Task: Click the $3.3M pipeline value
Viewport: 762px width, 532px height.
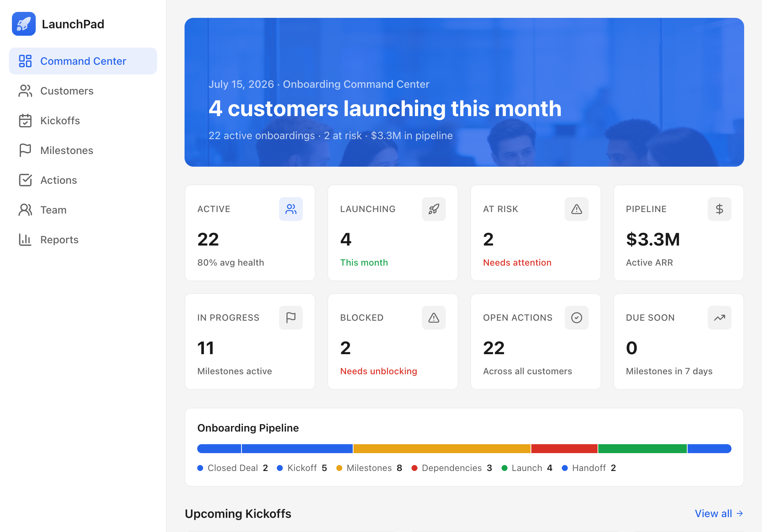Action: coord(653,239)
